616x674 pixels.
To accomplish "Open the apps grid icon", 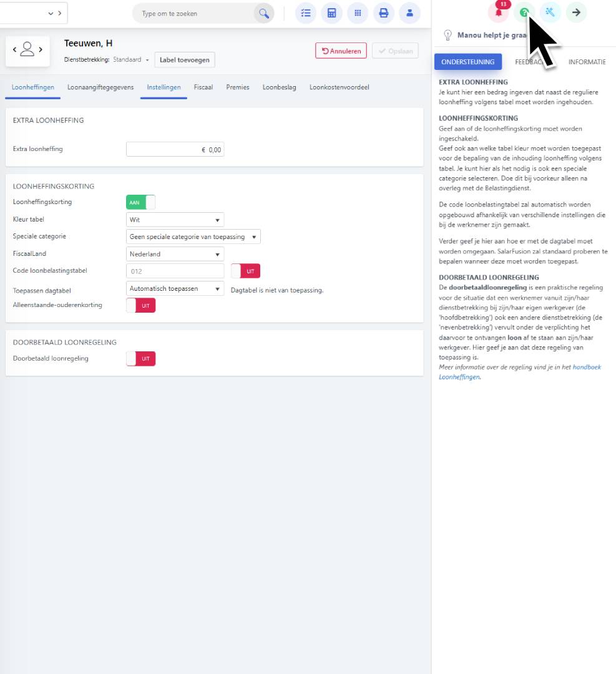I will [358, 13].
